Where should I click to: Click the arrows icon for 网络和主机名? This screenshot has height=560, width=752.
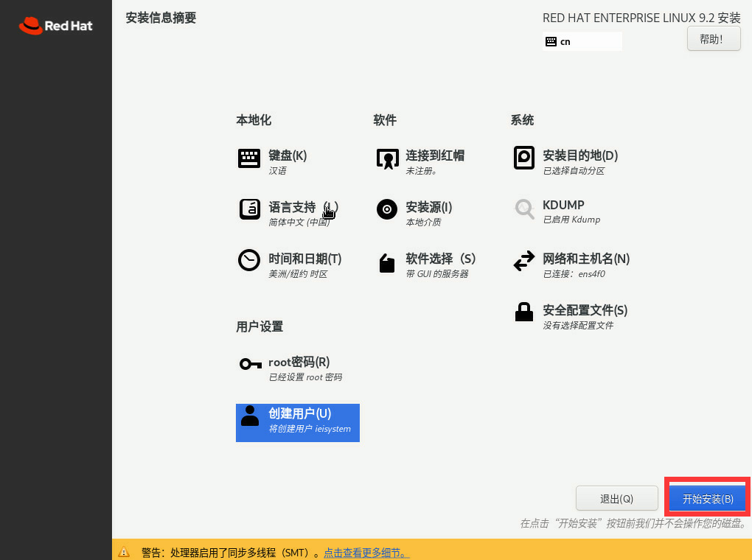[524, 261]
